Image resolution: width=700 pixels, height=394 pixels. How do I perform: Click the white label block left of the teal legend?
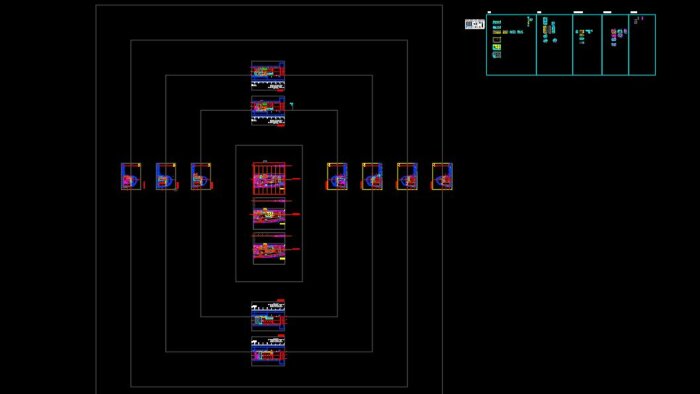pyautogui.click(x=475, y=24)
